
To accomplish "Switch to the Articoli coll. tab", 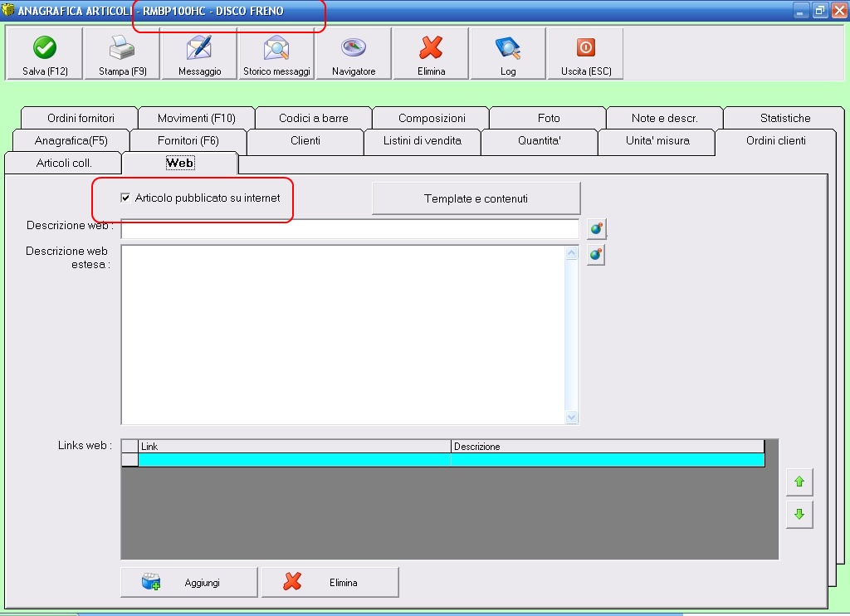I will [63, 164].
